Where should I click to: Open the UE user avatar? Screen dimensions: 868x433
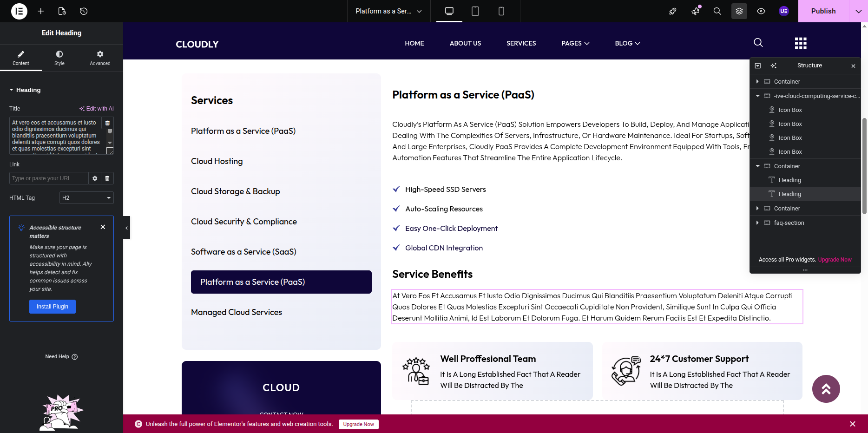click(x=784, y=11)
